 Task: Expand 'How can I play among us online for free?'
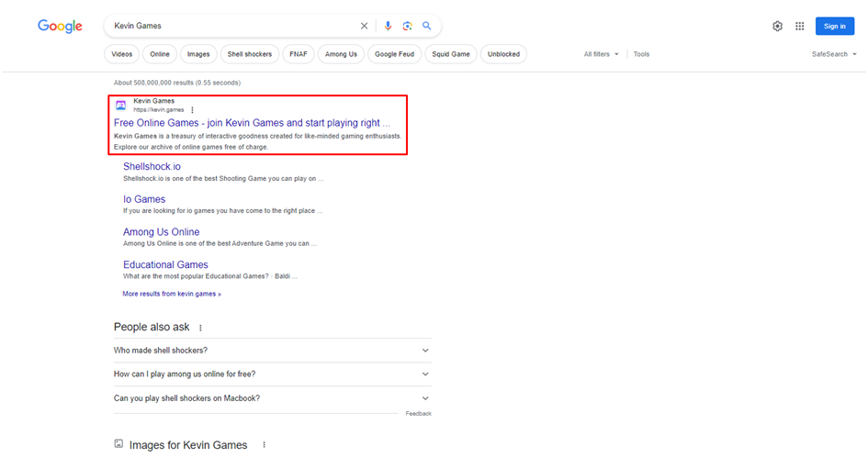[273, 374]
